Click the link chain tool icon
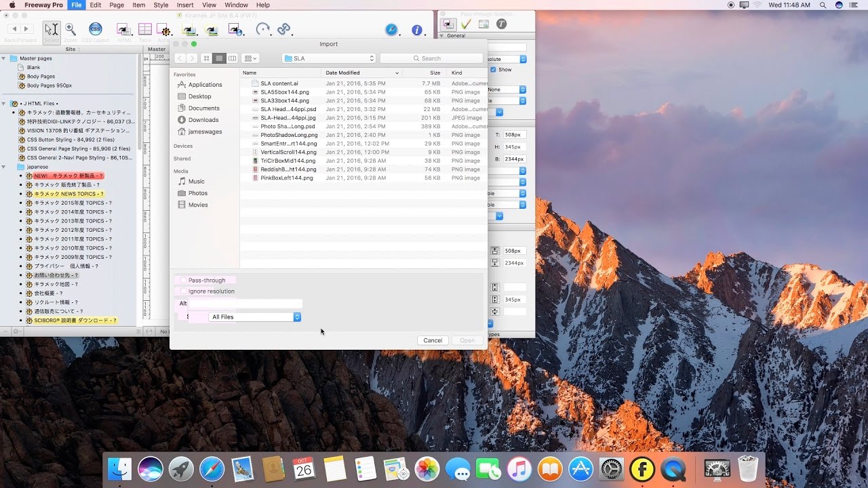Screen dimensions: 868x488 (284, 29)
